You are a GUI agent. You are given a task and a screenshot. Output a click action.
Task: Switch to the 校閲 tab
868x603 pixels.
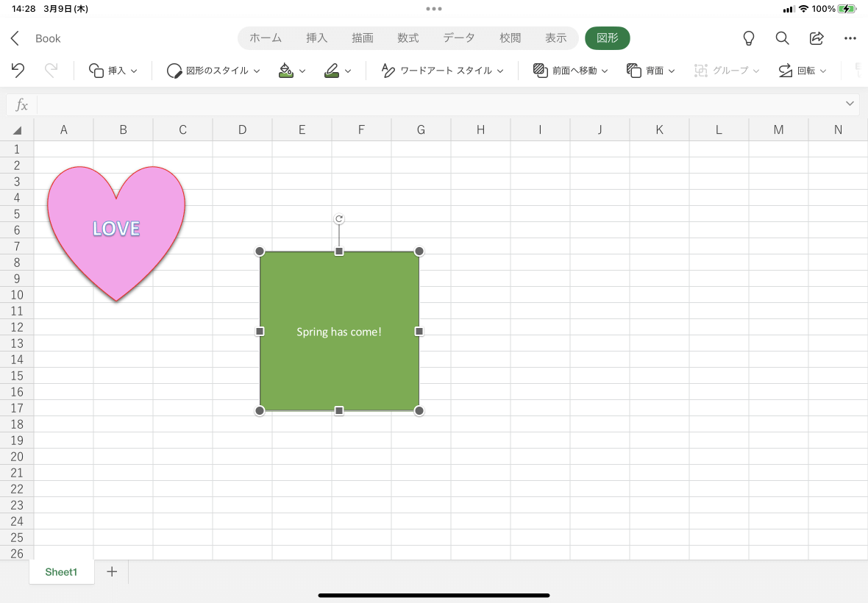[x=510, y=38]
